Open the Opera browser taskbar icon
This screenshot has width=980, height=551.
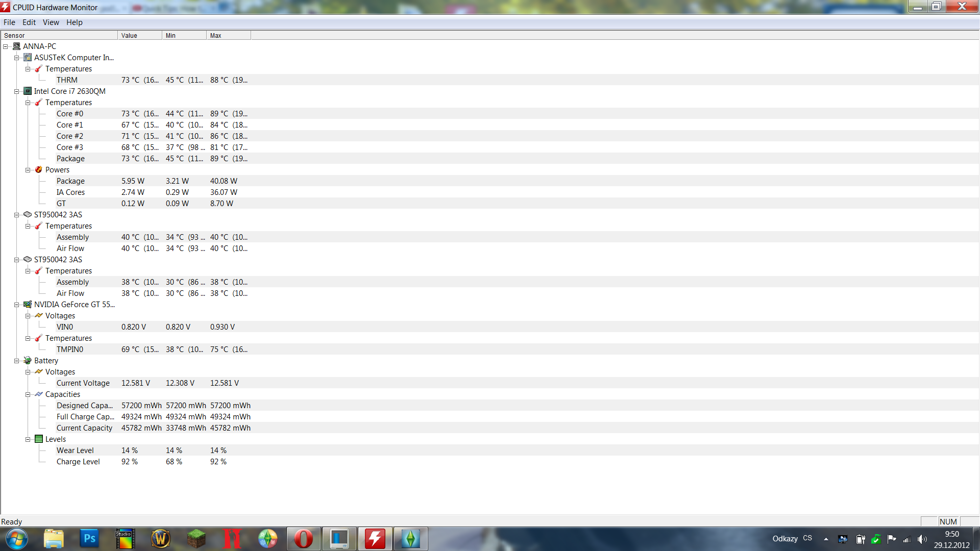click(303, 539)
